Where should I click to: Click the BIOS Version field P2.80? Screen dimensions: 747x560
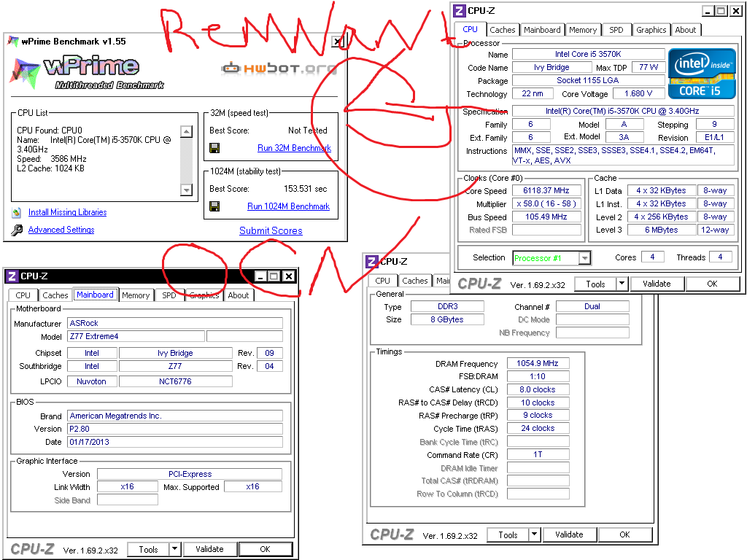pyautogui.click(x=175, y=429)
